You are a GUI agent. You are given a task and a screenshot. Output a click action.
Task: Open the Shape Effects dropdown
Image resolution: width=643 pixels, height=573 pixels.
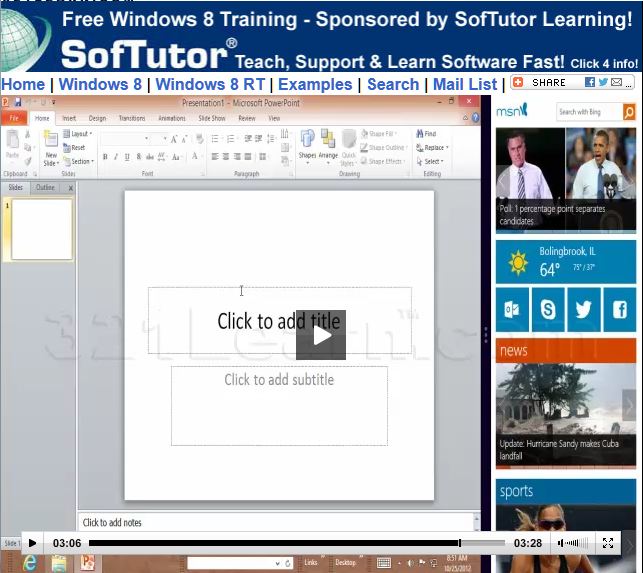point(383,162)
